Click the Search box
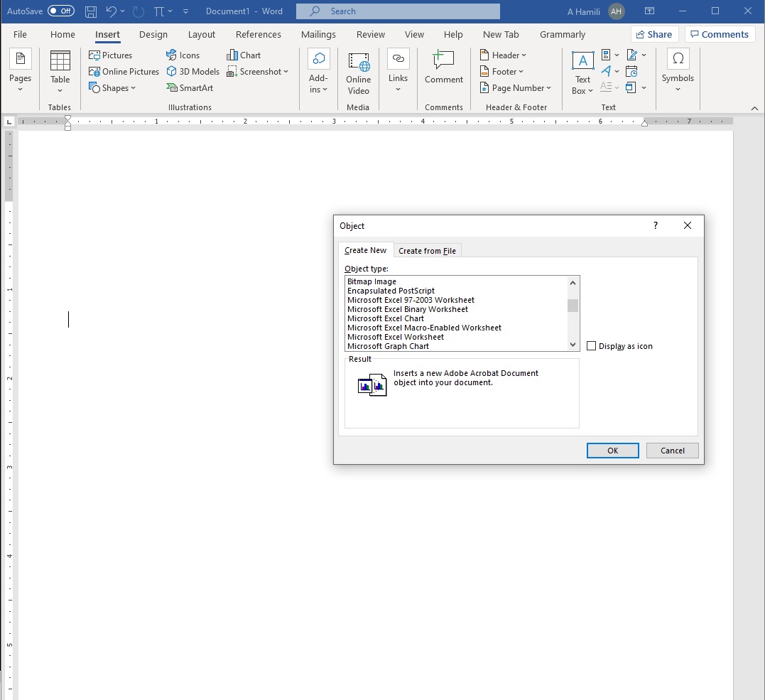The height and width of the screenshot is (700, 765). pyautogui.click(x=398, y=11)
